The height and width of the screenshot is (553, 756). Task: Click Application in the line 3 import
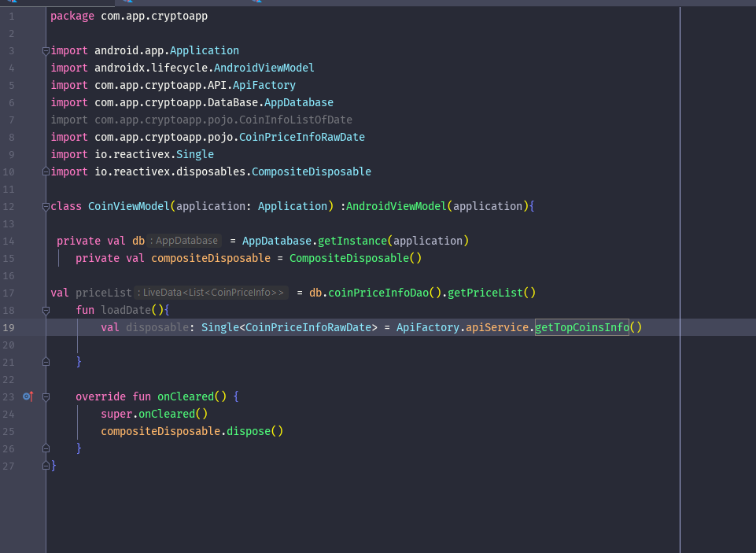coord(205,50)
